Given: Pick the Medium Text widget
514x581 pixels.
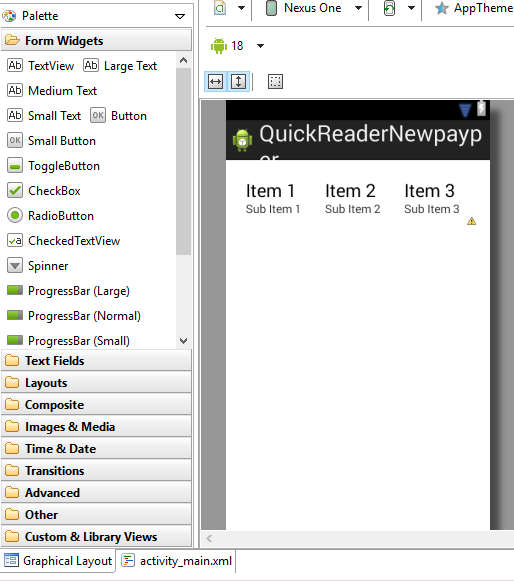Looking at the screenshot, I should pyautogui.click(x=52, y=90).
